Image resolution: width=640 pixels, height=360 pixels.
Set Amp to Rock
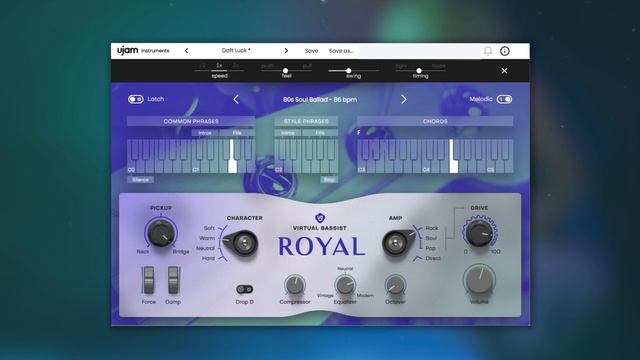pos(431,228)
